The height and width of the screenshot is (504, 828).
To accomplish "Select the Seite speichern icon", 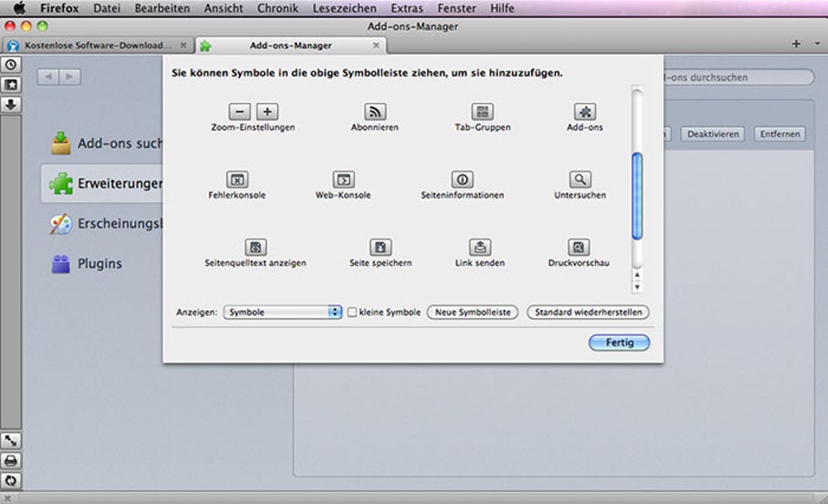I will [380, 246].
